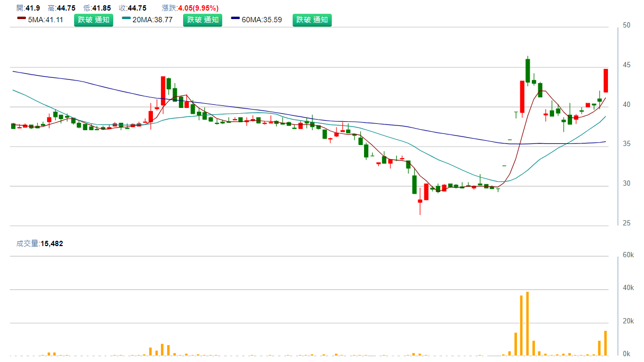Click the 漲跌 4.05(9.95%) change value

point(190,8)
